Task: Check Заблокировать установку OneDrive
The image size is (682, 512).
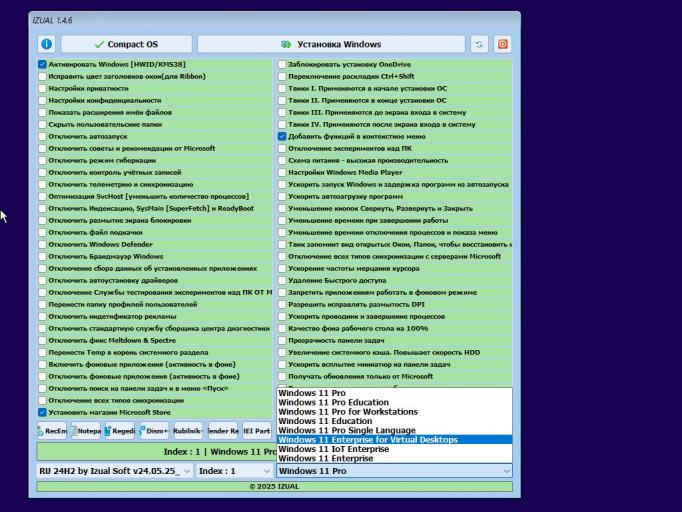Action: (282, 64)
